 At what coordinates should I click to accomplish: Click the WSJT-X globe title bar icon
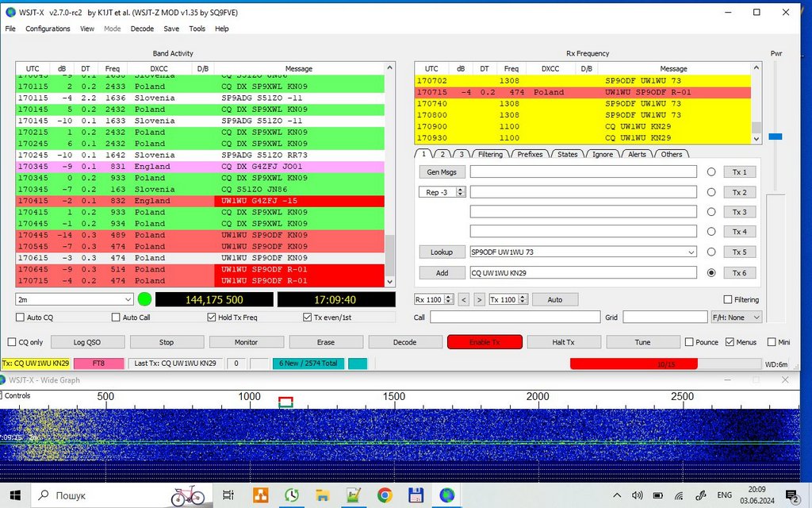pyautogui.click(x=10, y=12)
